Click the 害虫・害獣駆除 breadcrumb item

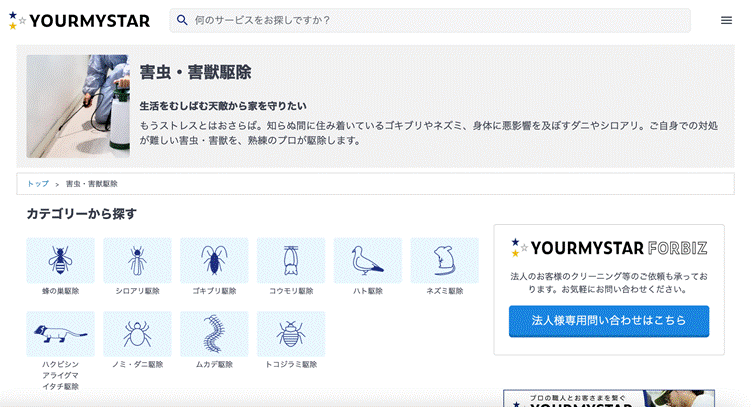point(92,184)
